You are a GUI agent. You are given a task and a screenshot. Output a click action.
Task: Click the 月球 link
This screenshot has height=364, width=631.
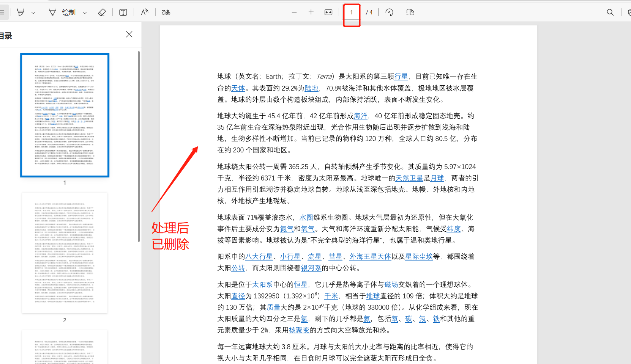[x=437, y=178]
